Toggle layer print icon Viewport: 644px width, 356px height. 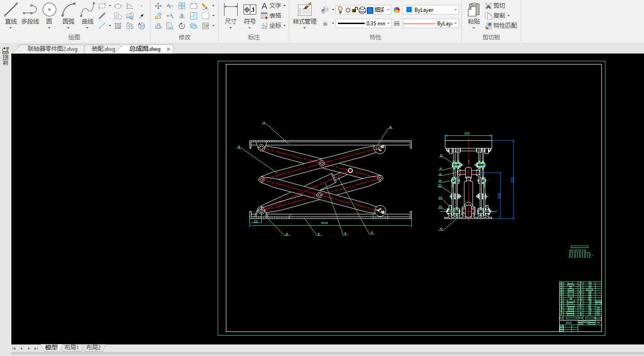[362, 10]
